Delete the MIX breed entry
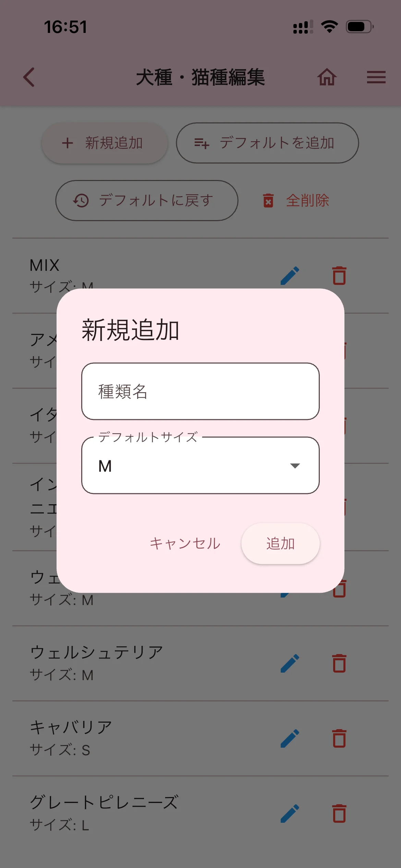Viewport: 401px width, 868px height. tap(339, 276)
